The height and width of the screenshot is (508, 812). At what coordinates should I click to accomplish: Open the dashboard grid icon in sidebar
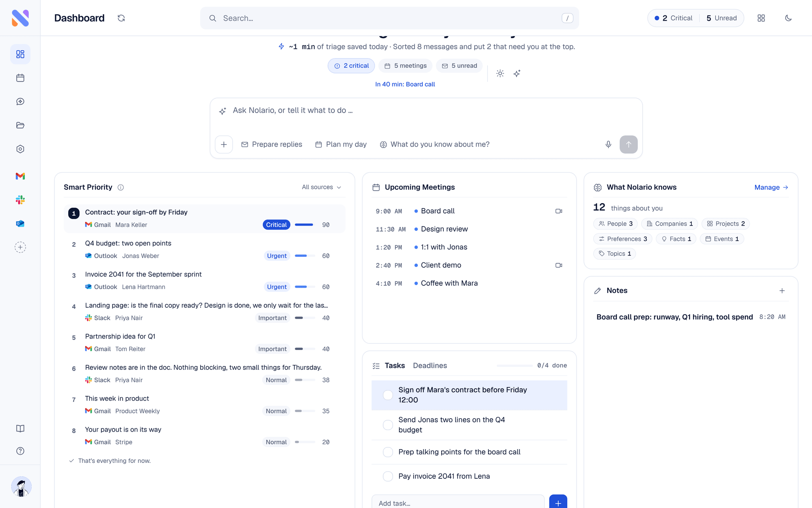(20, 54)
